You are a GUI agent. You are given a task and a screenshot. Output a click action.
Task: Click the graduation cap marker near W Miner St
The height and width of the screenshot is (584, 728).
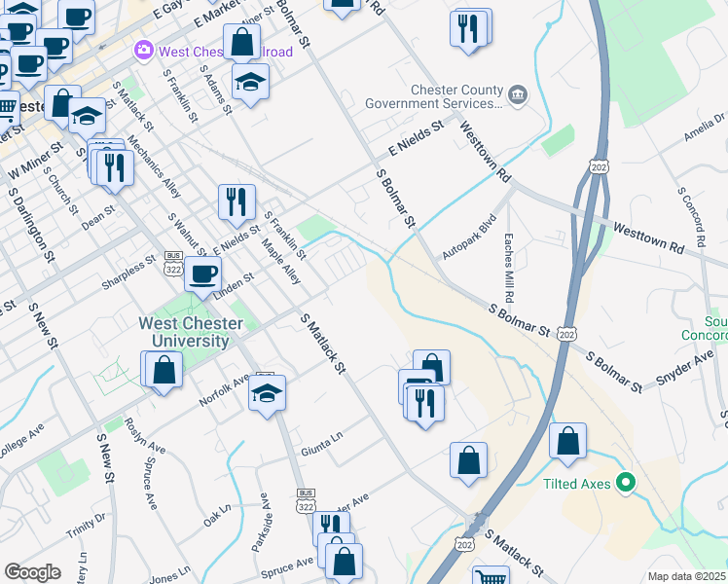[x=88, y=118]
